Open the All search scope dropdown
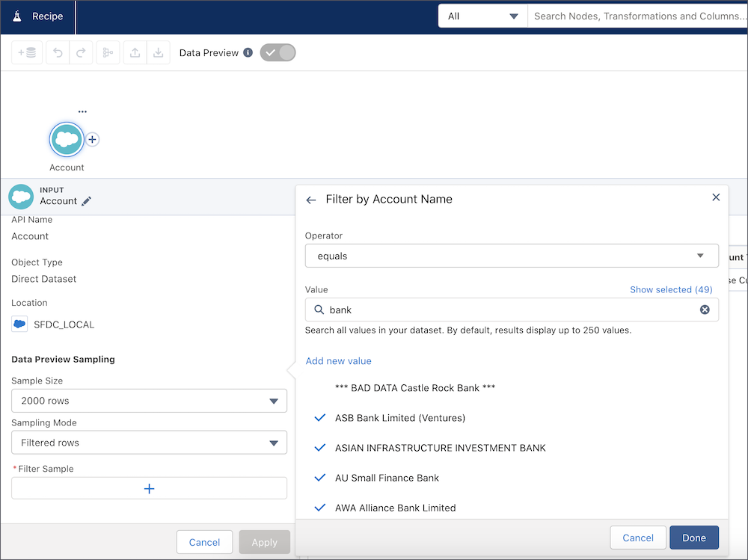Viewport: 748px width, 560px height. click(x=482, y=14)
